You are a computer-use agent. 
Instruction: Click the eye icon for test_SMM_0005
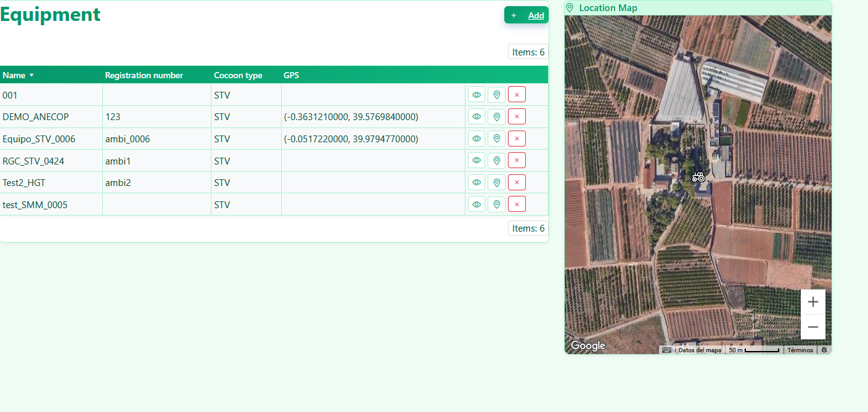pyautogui.click(x=476, y=204)
